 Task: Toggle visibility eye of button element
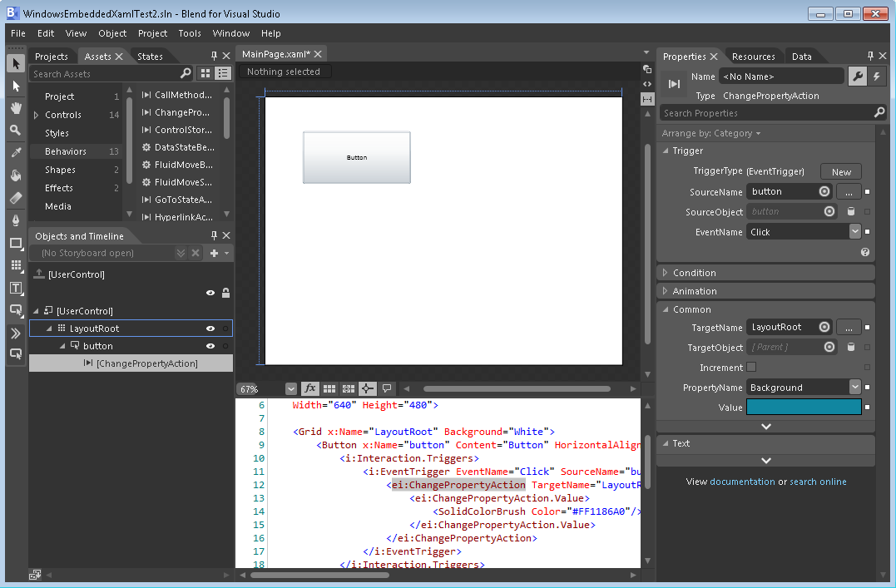(210, 346)
